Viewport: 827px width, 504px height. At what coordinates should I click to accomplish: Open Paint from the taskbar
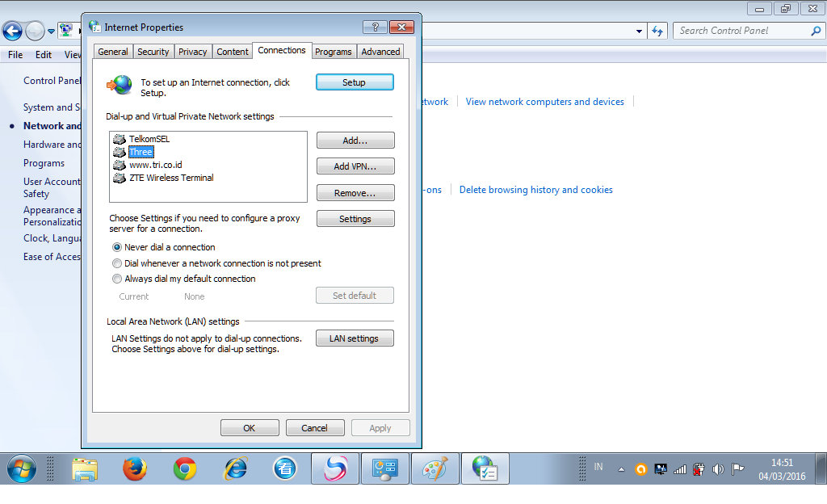(x=434, y=468)
